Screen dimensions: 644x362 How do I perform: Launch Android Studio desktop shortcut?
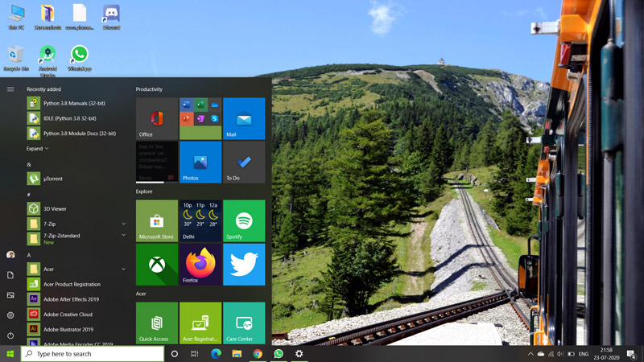coord(47,61)
